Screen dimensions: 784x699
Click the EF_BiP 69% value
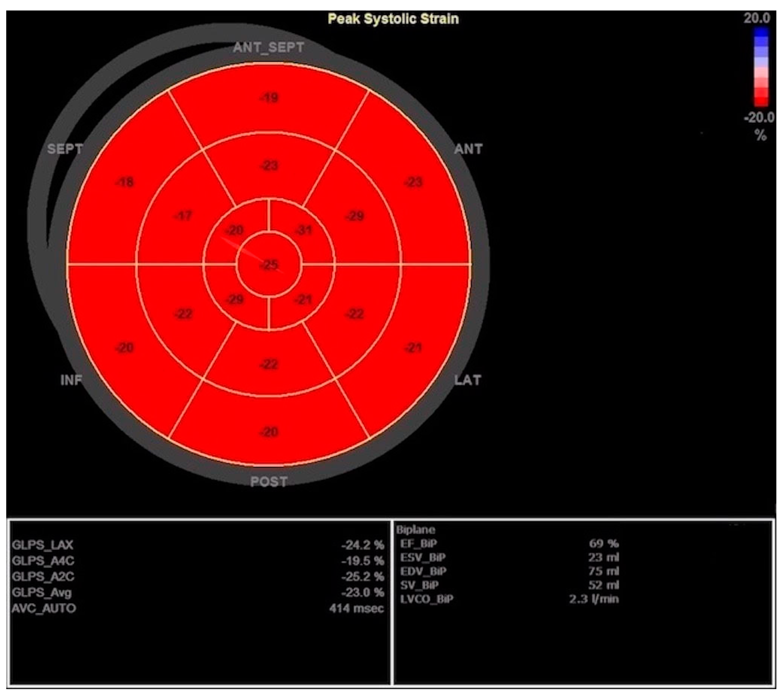(x=603, y=543)
